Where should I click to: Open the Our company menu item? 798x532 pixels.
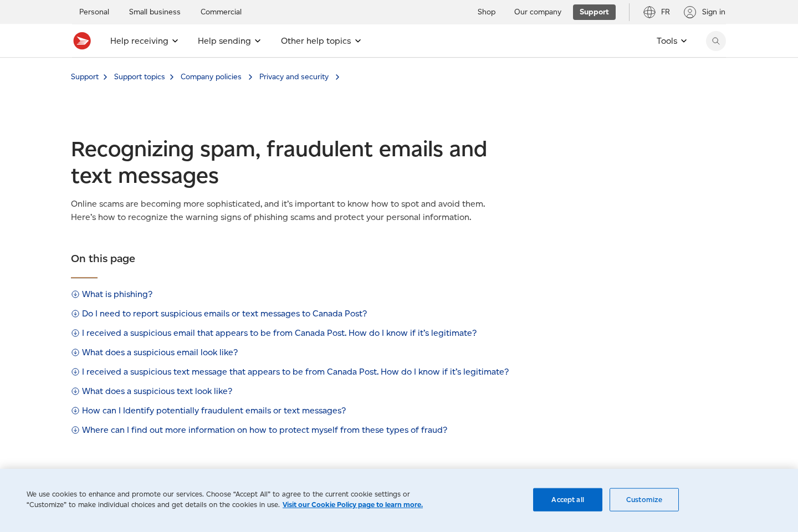point(538,12)
